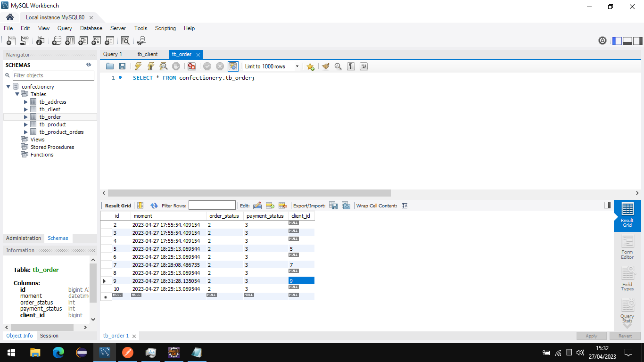Viewport: 644px width, 362px height.
Task: Open the Database menu
Action: pyautogui.click(x=91, y=28)
